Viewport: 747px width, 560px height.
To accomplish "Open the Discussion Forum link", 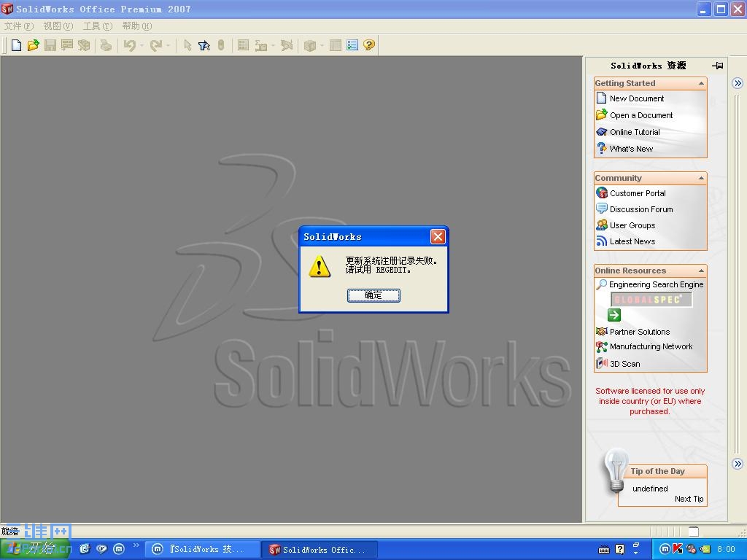I will point(641,209).
